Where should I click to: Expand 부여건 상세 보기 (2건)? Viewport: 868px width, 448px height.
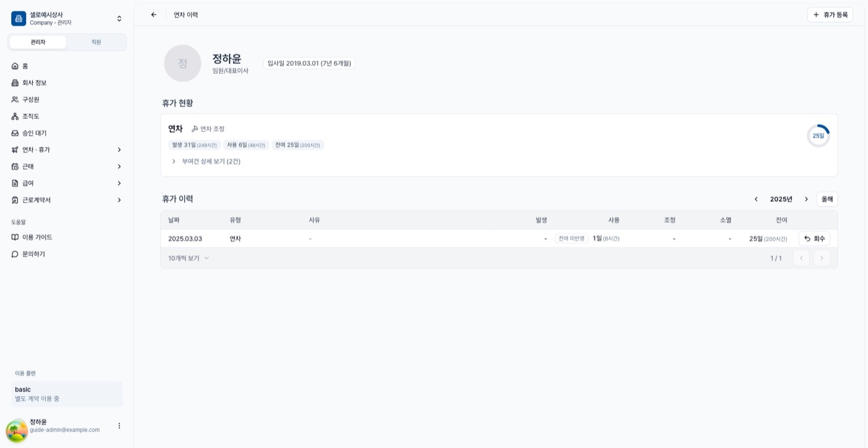point(205,161)
